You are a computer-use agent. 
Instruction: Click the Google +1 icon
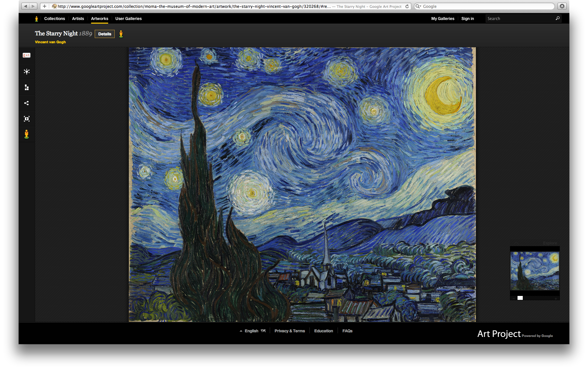point(26,55)
